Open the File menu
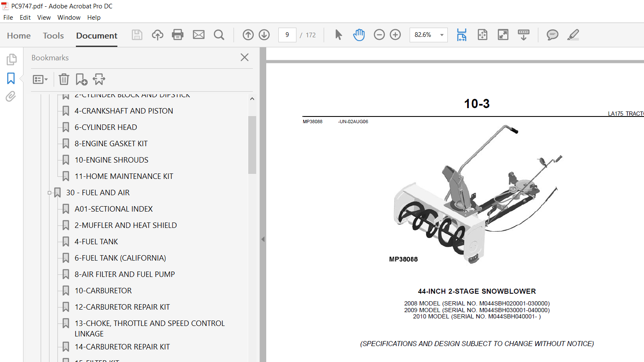Screen dimensions: 644x362 pos(8,18)
